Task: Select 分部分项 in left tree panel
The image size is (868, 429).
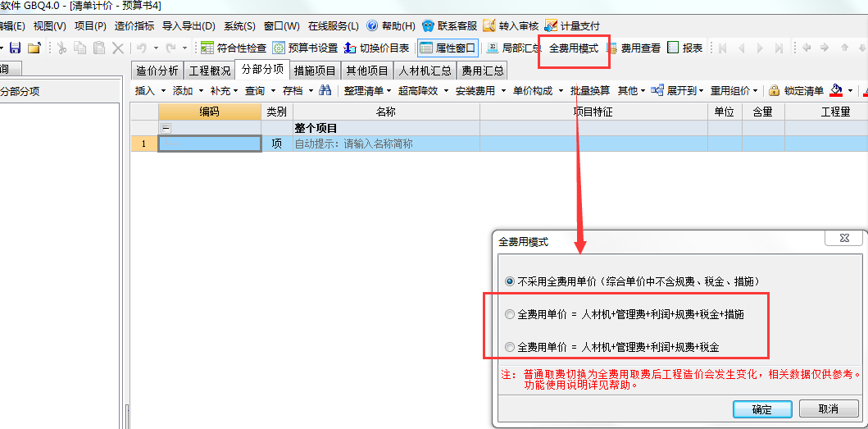Action: point(20,92)
